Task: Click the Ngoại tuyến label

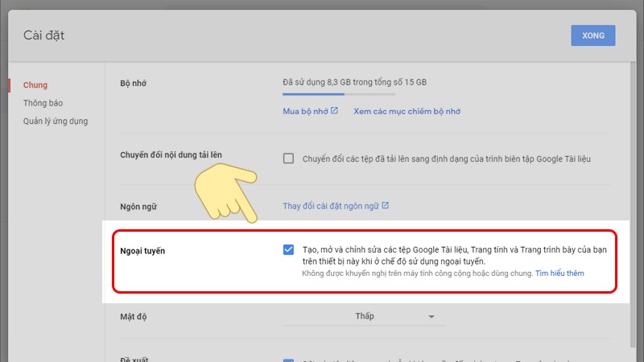Action: point(142,251)
